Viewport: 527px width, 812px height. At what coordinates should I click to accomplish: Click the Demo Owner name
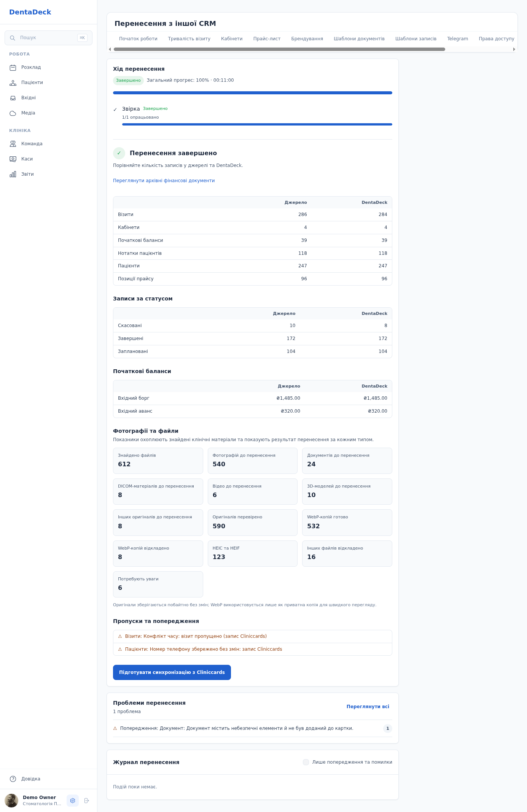(x=39, y=798)
